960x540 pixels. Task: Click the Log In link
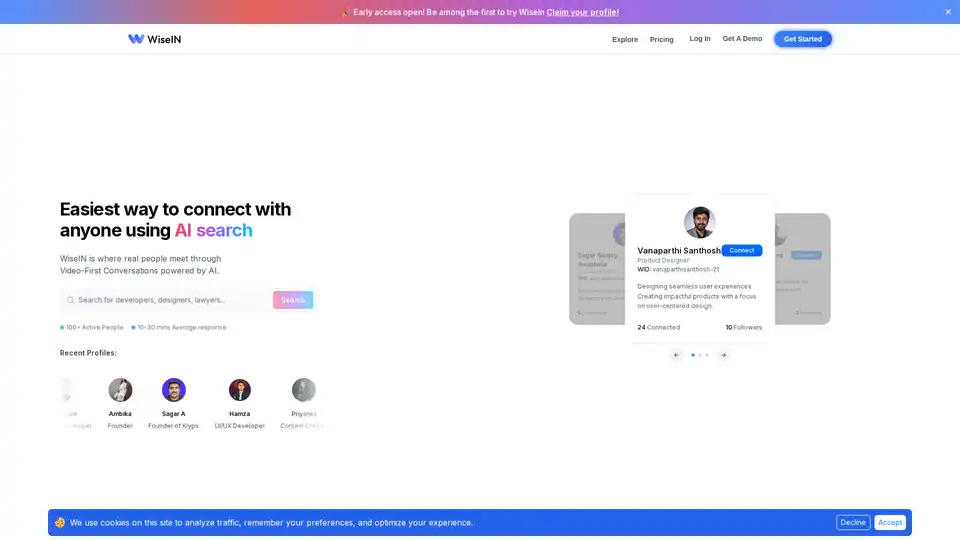pyautogui.click(x=700, y=39)
